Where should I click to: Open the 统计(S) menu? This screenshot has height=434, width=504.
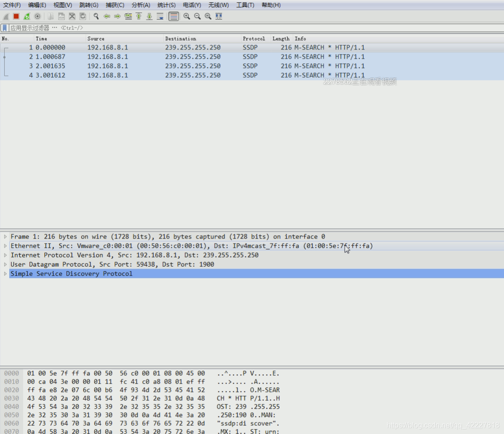tap(166, 5)
